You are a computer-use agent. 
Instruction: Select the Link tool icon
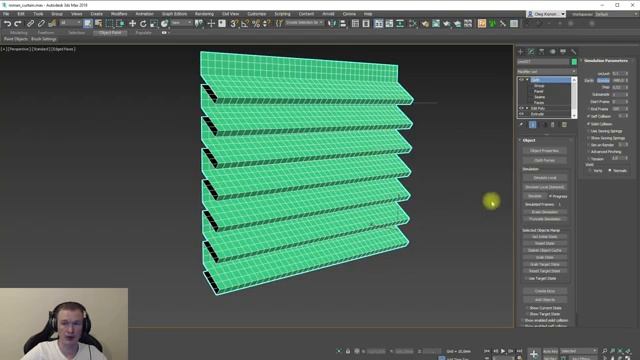(x=31, y=24)
